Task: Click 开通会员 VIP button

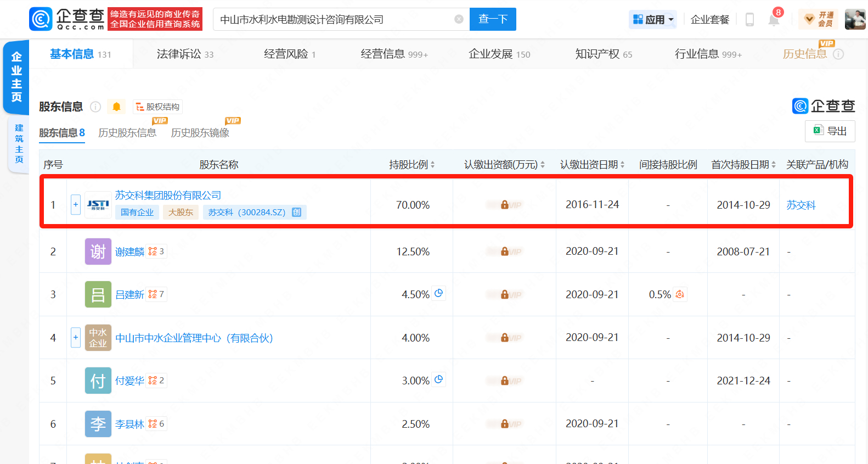Action: tap(819, 19)
